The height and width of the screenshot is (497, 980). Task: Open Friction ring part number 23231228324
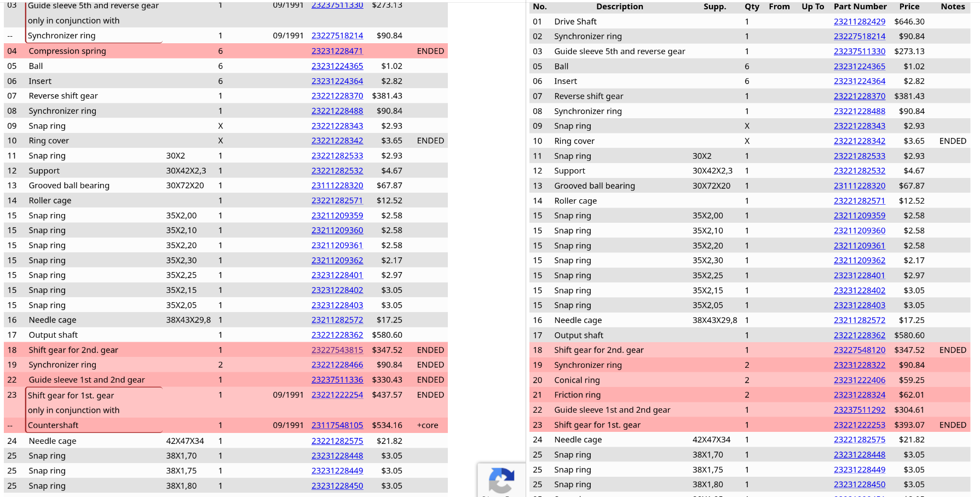click(x=859, y=395)
